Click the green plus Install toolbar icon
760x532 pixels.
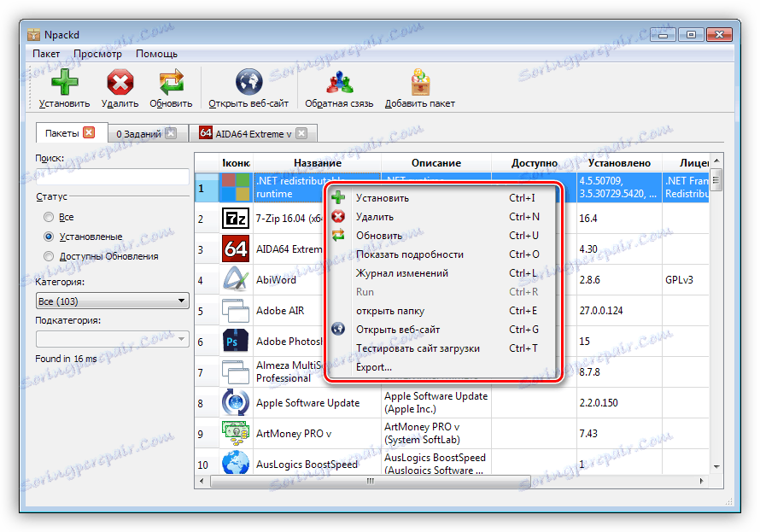[64, 81]
